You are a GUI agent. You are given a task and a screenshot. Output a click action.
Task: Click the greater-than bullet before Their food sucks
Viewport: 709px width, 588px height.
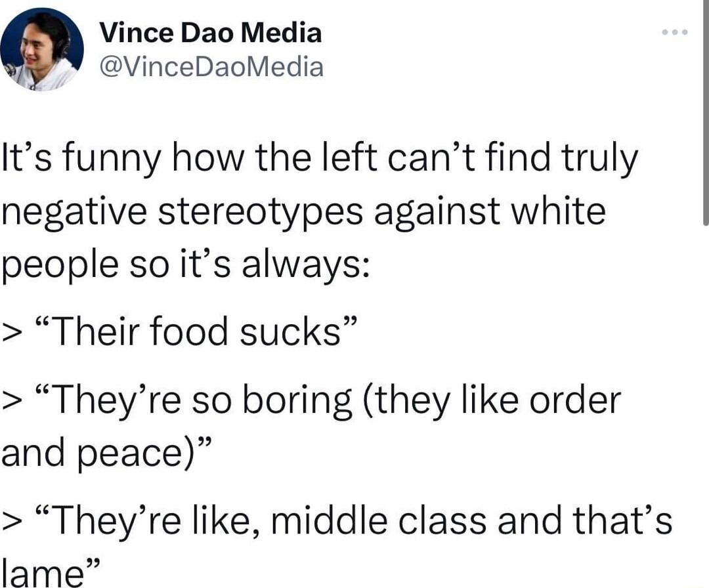[x=11, y=331]
